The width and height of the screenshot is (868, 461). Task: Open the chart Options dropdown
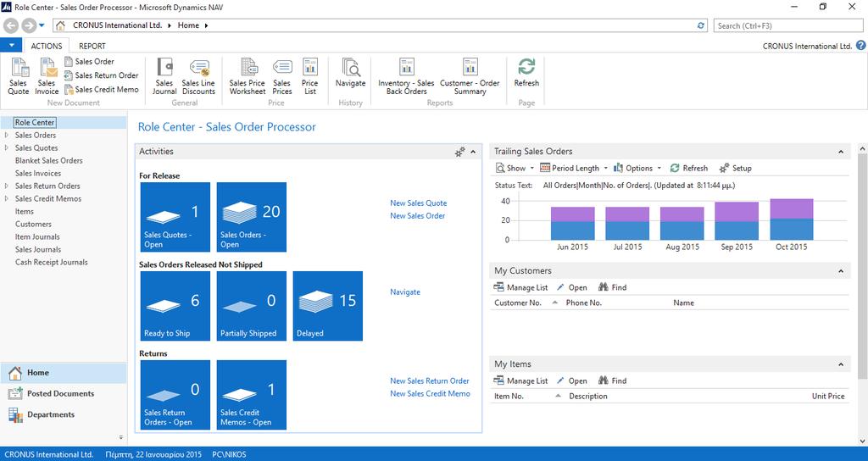(x=637, y=168)
